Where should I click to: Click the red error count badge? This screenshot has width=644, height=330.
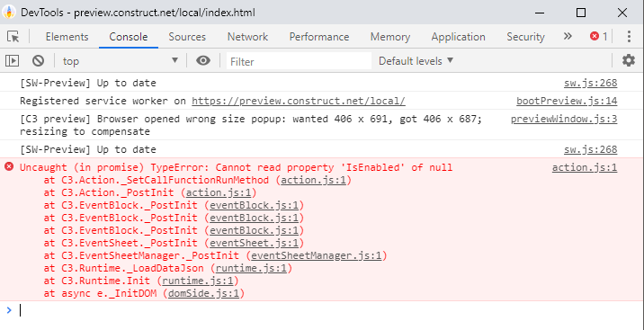pyautogui.click(x=598, y=37)
